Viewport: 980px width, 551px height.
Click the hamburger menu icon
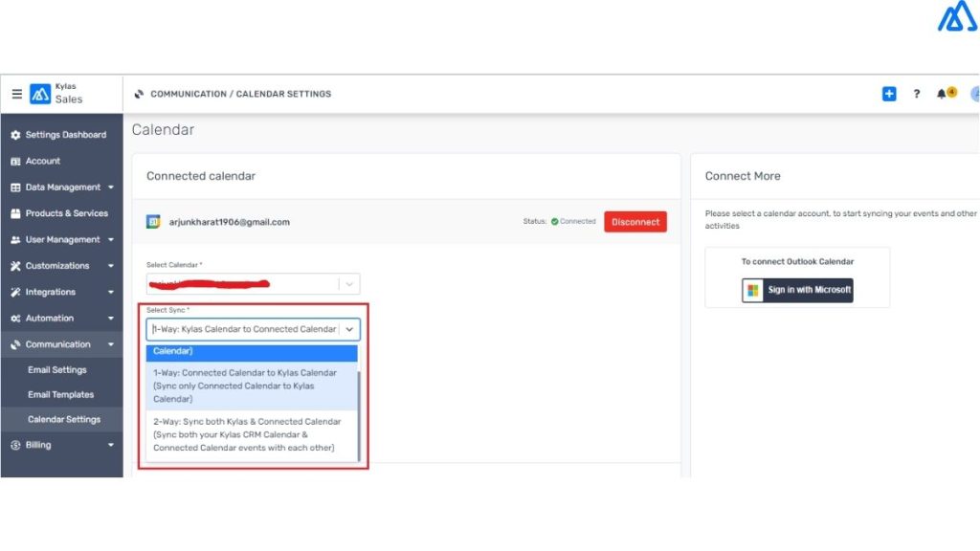pos(16,94)
